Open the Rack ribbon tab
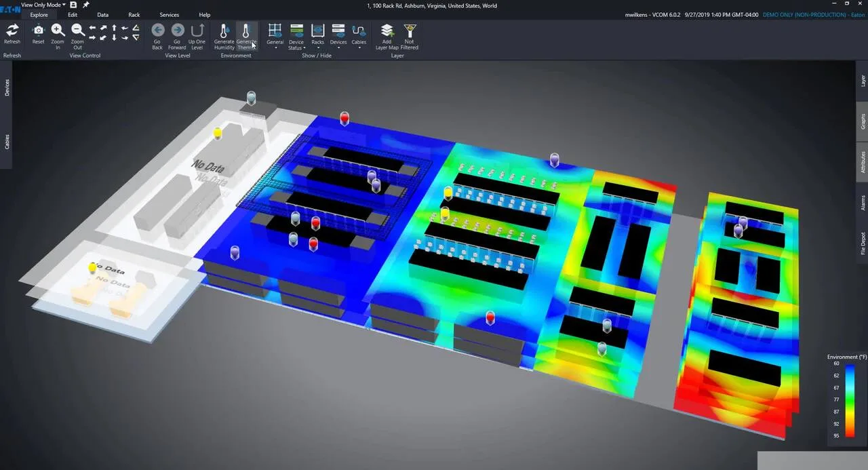 coord(134,15)
